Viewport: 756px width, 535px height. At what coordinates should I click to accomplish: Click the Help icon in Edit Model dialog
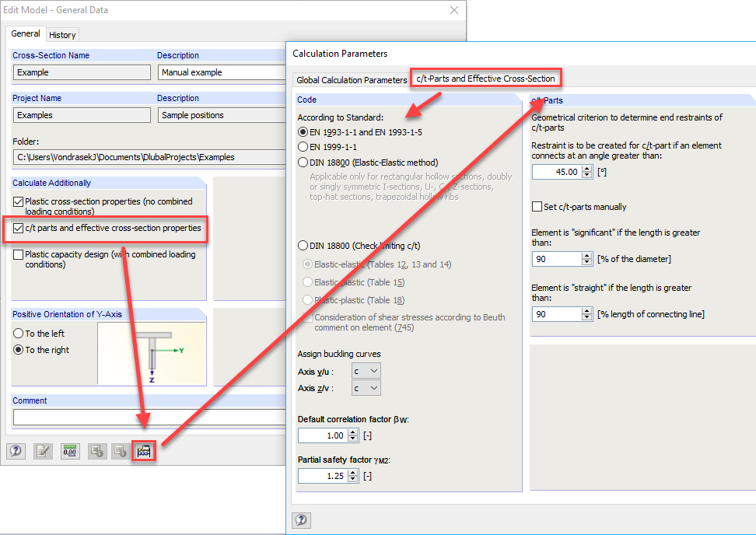pyautogui.click(x=16, y=451)
